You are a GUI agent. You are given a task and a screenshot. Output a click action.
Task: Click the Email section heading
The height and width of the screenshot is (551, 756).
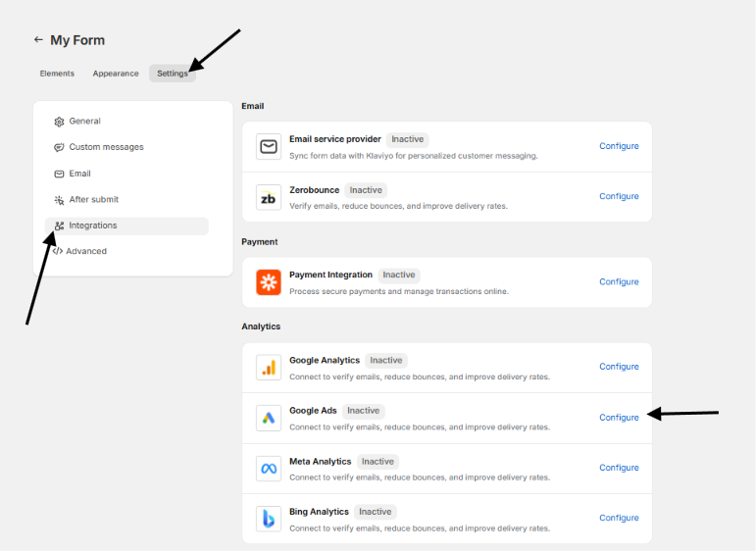coord(253,106)
